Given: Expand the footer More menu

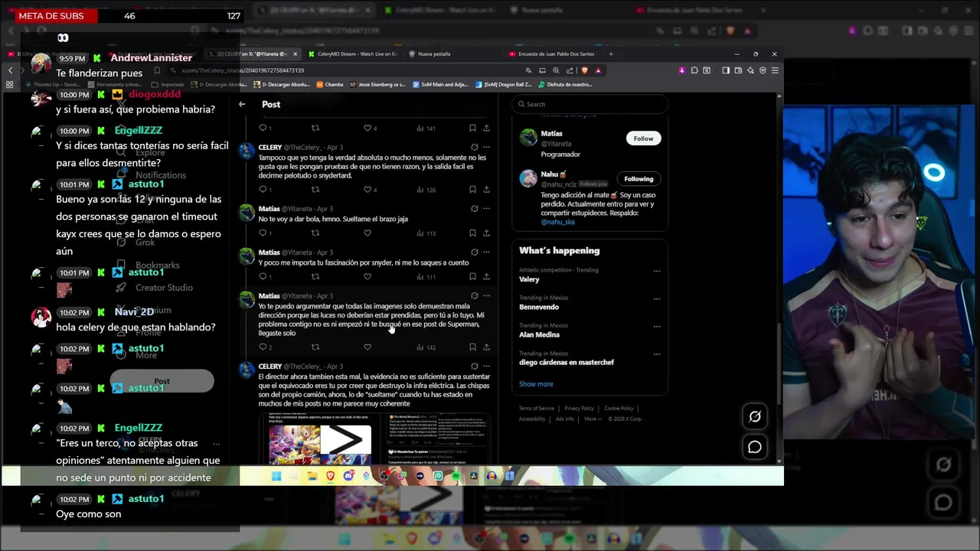Looking at the screenshot, I should (593, 419).
